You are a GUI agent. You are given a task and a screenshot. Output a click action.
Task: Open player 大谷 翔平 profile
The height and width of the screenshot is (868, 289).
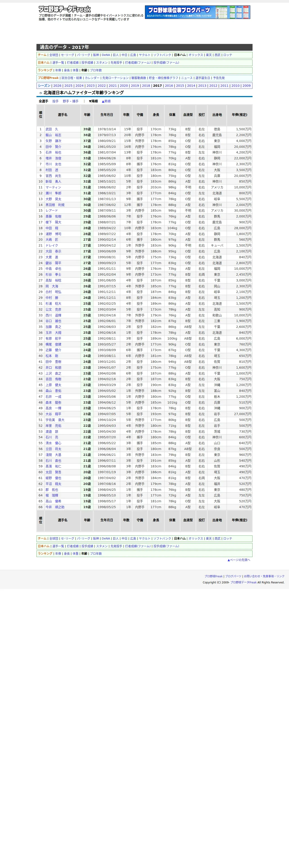(54, 414)
